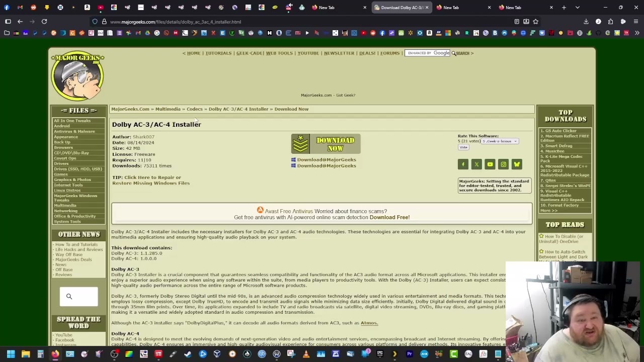This screenshot has height=362, width=644.
Task: Click the Multimedia breadcrumb link
Action: tap(168, 109)
